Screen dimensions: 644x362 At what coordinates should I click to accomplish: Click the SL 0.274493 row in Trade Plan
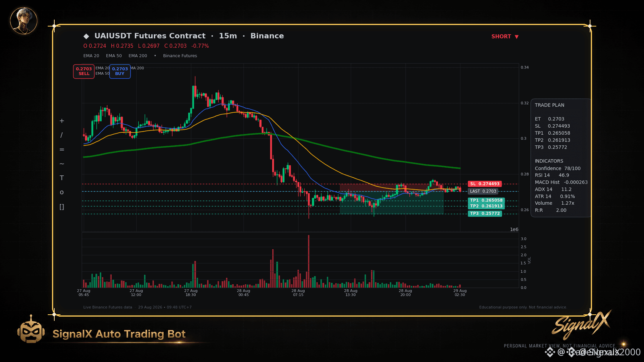pos(552,126)
